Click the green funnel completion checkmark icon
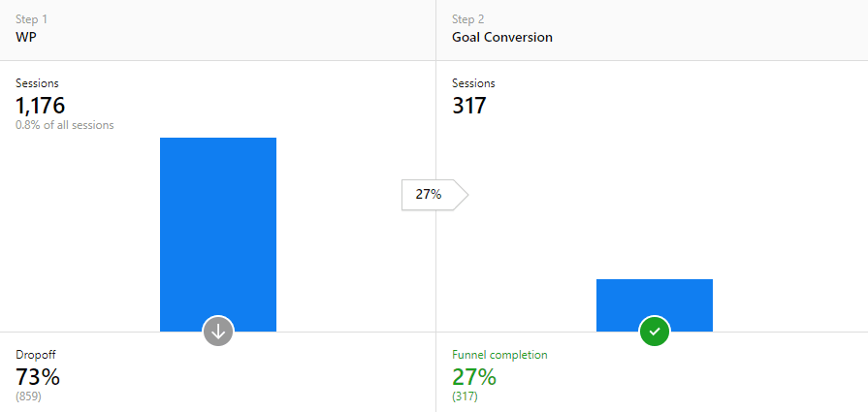868x412 pixels. point(655,332)
